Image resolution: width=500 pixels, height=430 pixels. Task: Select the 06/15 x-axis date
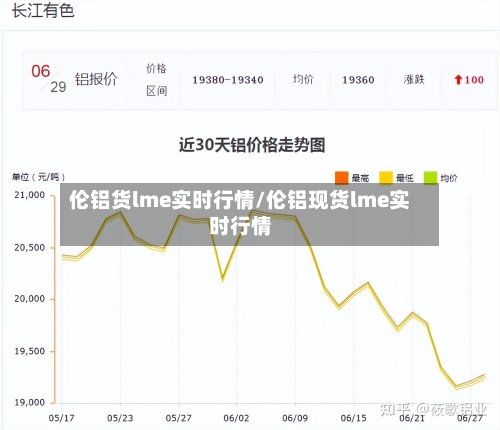click(x=354, y=418)
